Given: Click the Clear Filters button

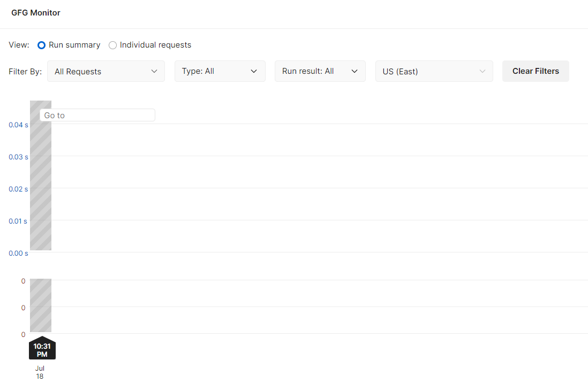Looking at the screenshot, I should (x=536, y=71).
